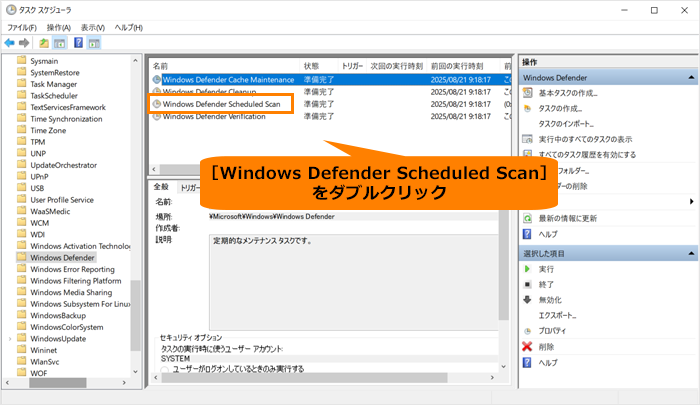The height and width of the screenshot is (405, 700).
Task: Click the Up one level folder icon
Action: click(44, 43)
